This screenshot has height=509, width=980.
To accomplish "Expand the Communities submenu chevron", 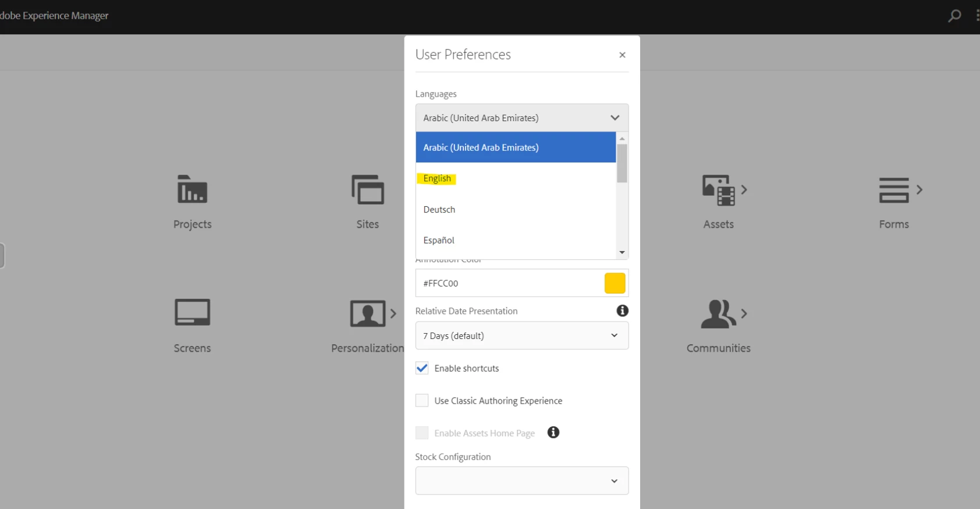I will pos(744,313).
